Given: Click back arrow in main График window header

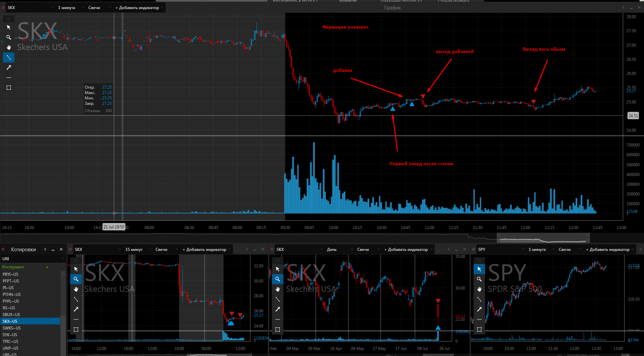Looking at the screenshot, I should pyautogui.click(x=623, y=7).
